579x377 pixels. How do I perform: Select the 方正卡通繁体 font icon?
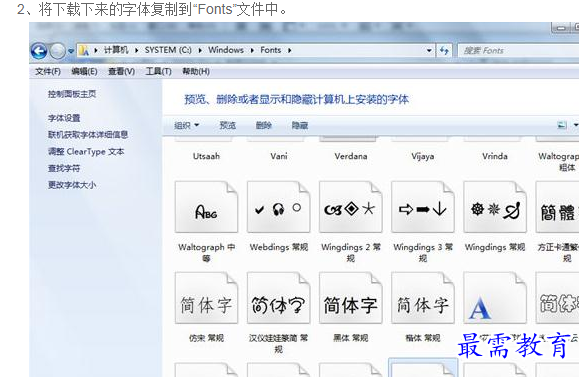pos(558,207)
